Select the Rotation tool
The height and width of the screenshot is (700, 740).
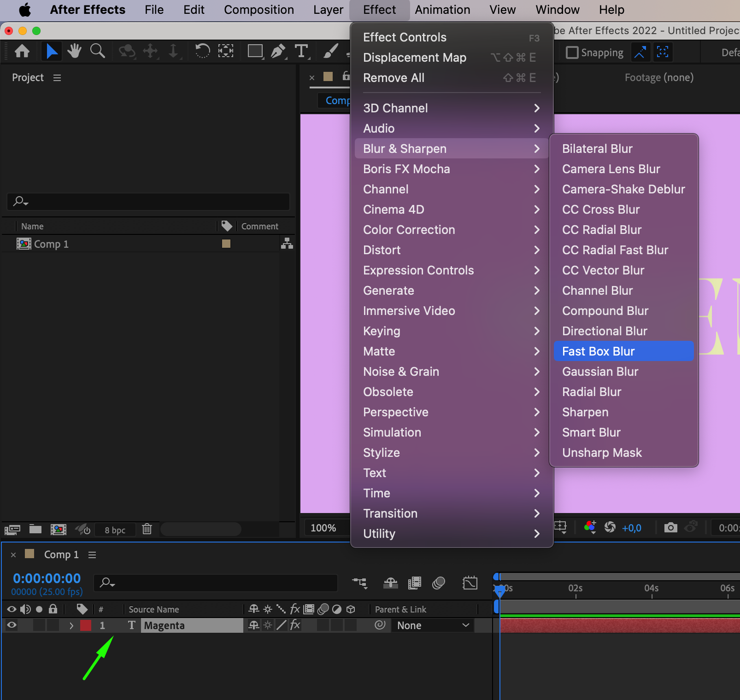[x=202, y=51]
